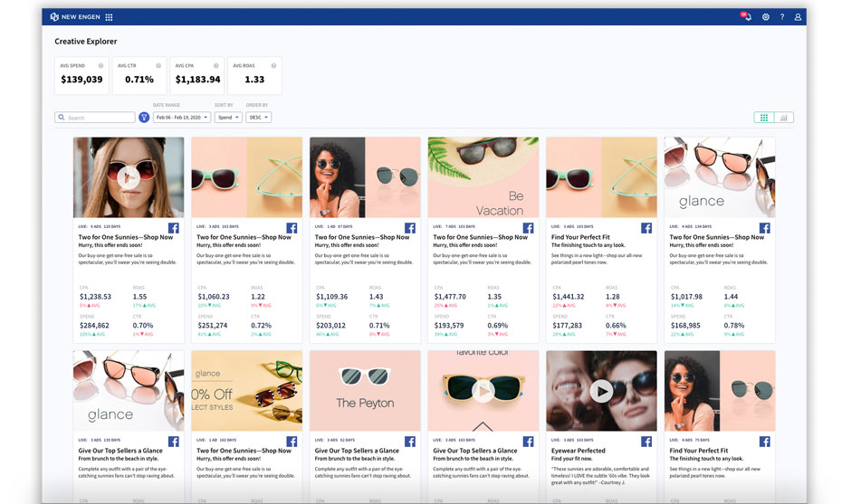The width and height of the screenshot is (851, 504).
Task: Click the $1,109.36 CPA value
Action: [331, 297]
